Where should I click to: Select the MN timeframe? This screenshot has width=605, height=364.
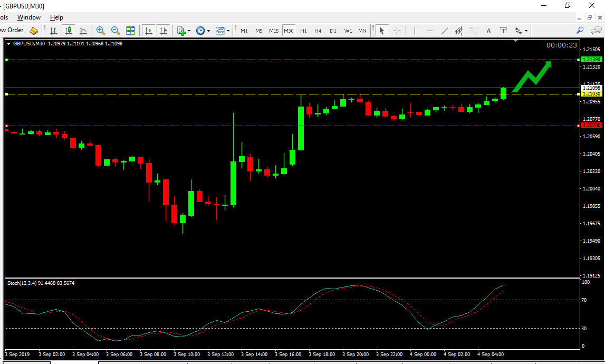point(362,31)
